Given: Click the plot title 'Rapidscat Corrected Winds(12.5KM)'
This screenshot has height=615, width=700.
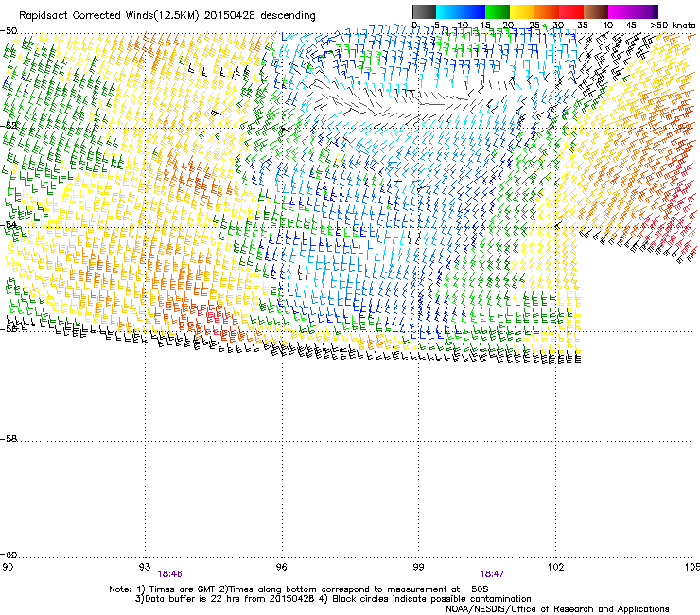Looking at the screenshot, I should click(109, 16).
